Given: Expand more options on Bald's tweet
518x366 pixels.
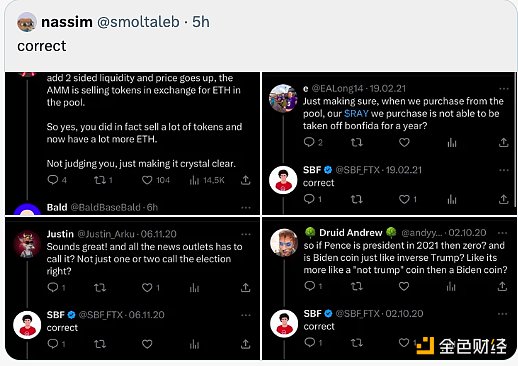Looking at the screenshot, I should [246, 208].
